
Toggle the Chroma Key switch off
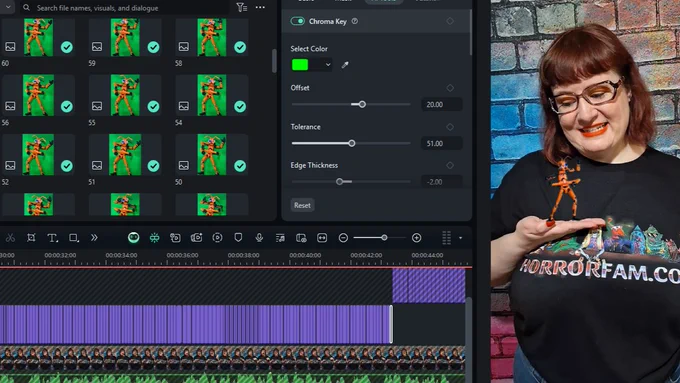[x=298, y=21]
